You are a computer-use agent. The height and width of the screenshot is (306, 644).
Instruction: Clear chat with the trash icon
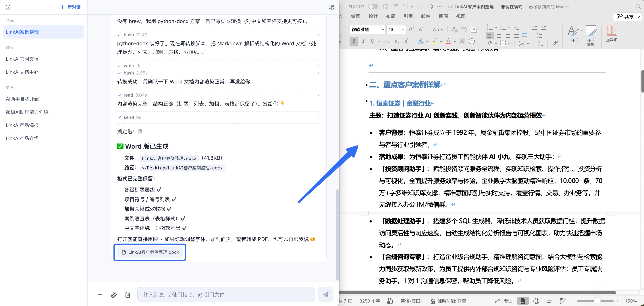tap(128, 295)
